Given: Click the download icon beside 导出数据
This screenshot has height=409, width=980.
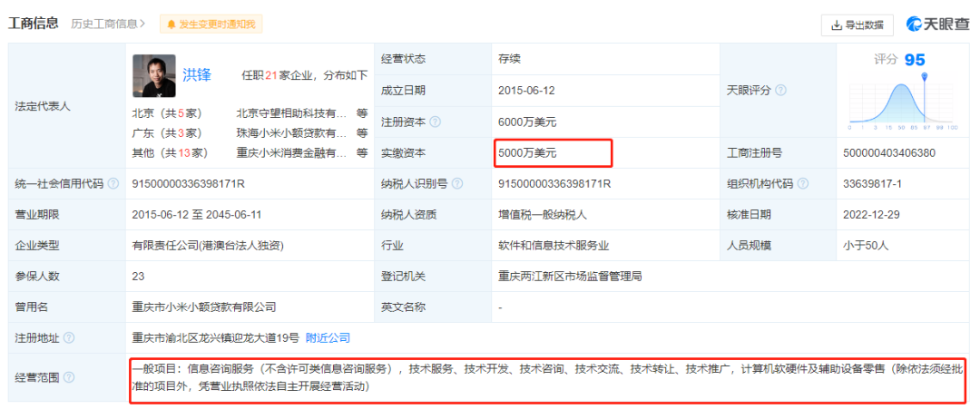Looking at the screenshot, I should pos(837,25).
